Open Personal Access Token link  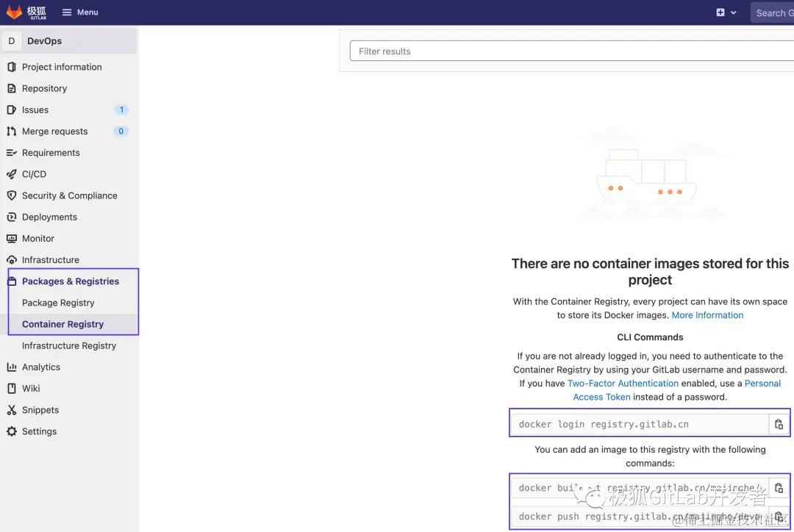tap(676, 390)
